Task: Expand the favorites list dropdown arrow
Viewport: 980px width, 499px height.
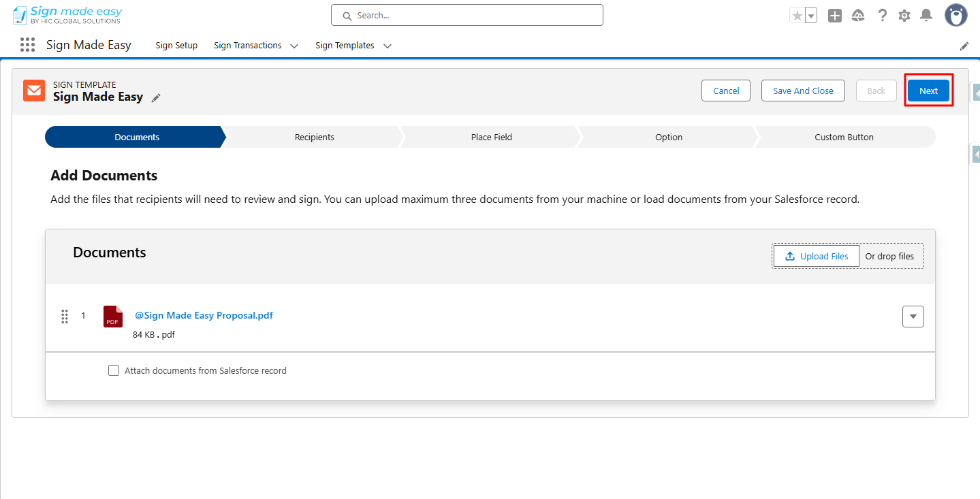Action: point(810,14)
